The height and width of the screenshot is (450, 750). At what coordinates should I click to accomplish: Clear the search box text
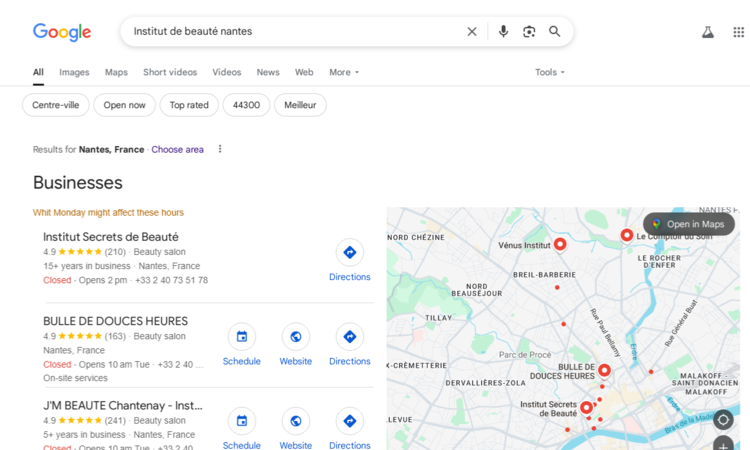472,32
